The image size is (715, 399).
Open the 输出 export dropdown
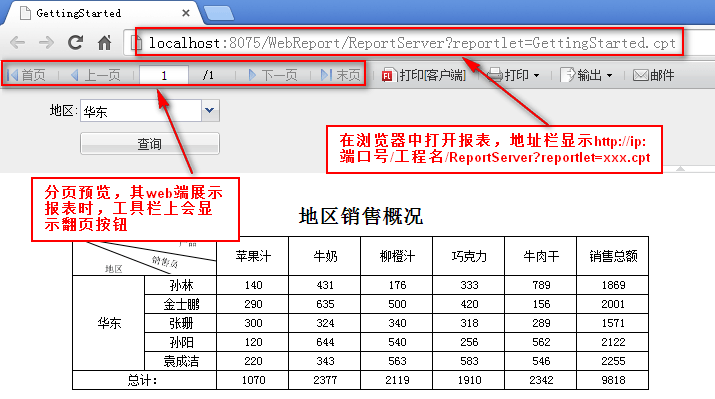586,75
